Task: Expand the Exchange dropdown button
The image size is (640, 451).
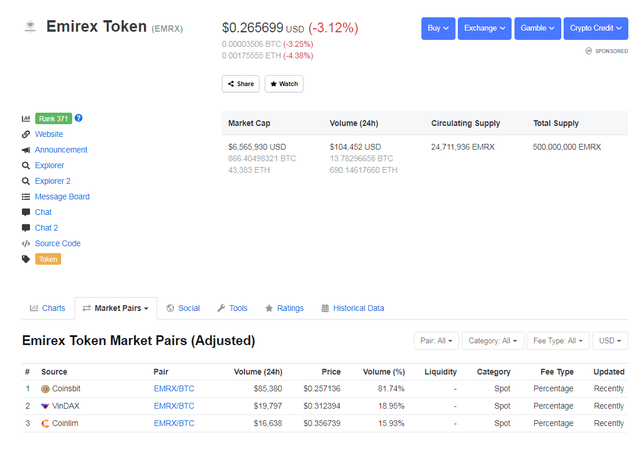Action: (485, 28)
